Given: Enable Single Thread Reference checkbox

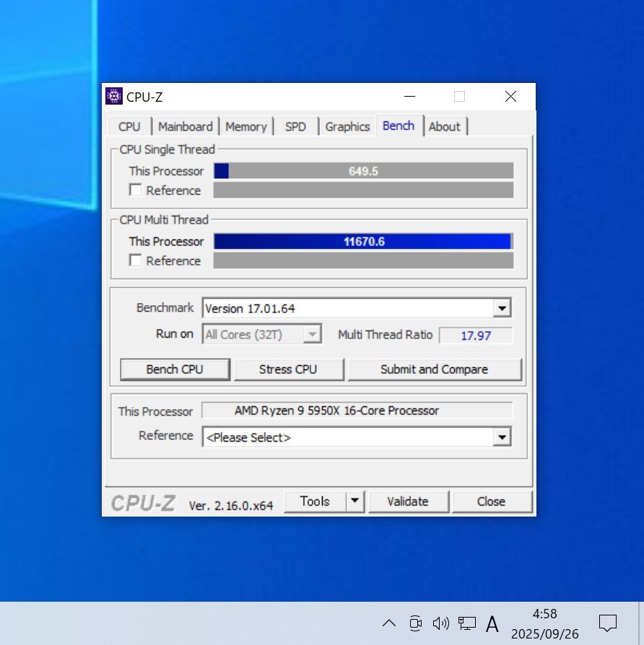Looking at the screenshot, I should pyautogui.click(x=135, y=190).
